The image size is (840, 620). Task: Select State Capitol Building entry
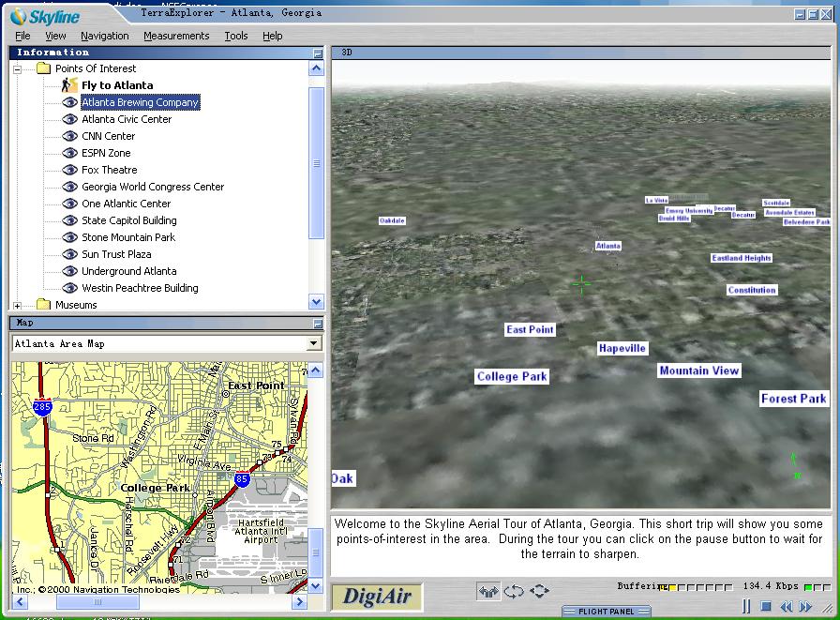129,220
